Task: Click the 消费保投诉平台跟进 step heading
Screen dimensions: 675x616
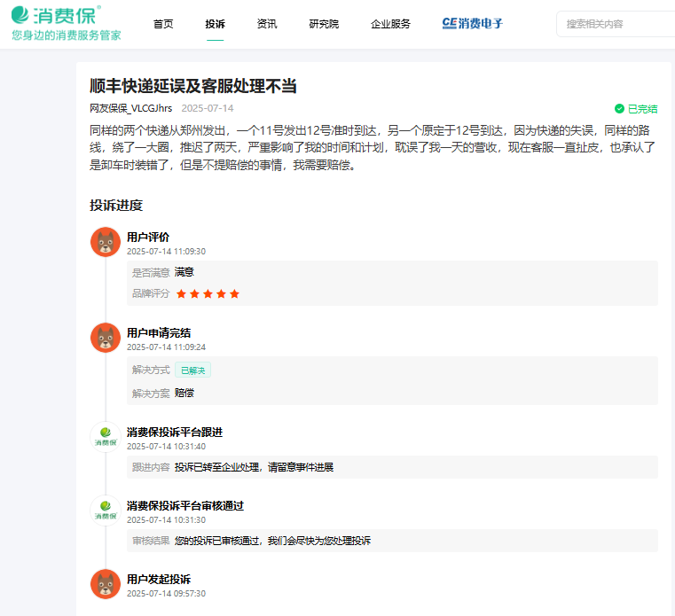Action: point(175,433)
